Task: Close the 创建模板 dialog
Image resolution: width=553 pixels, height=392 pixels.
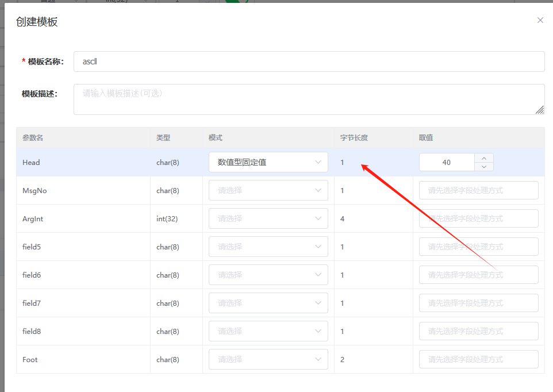Action: click(x=540, y=20)
